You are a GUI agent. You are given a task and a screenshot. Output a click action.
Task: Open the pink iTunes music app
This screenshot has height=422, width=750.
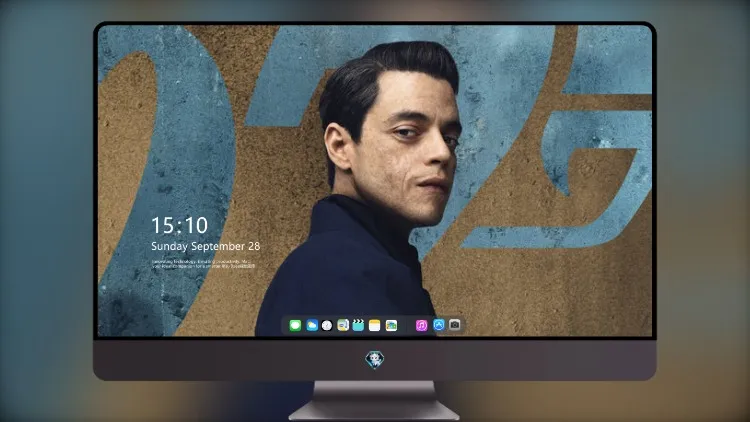click(421, 326)
